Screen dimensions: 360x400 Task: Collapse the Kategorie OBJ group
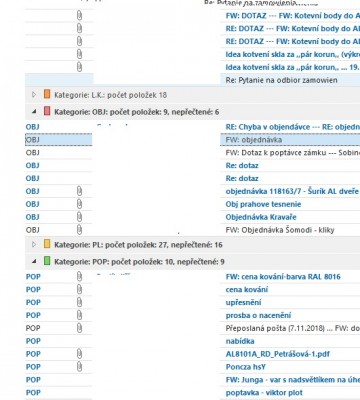[x=34, y=112]
